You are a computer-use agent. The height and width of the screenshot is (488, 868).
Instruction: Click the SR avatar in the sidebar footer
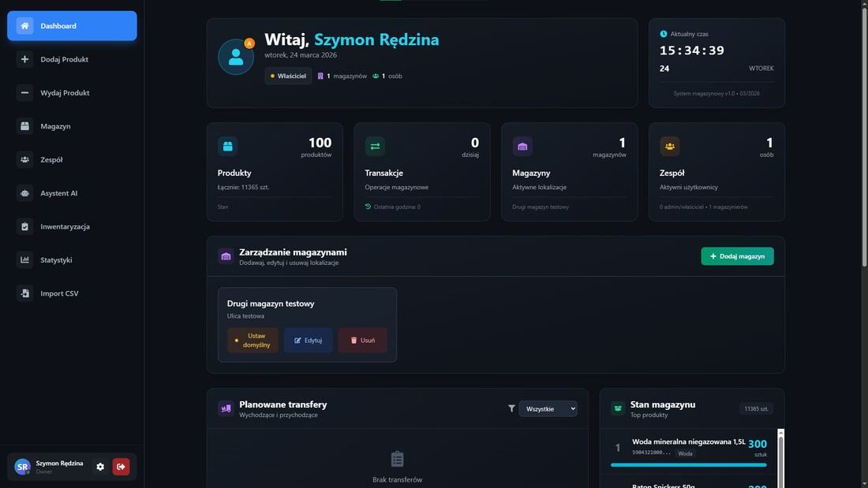pos(22,467)
